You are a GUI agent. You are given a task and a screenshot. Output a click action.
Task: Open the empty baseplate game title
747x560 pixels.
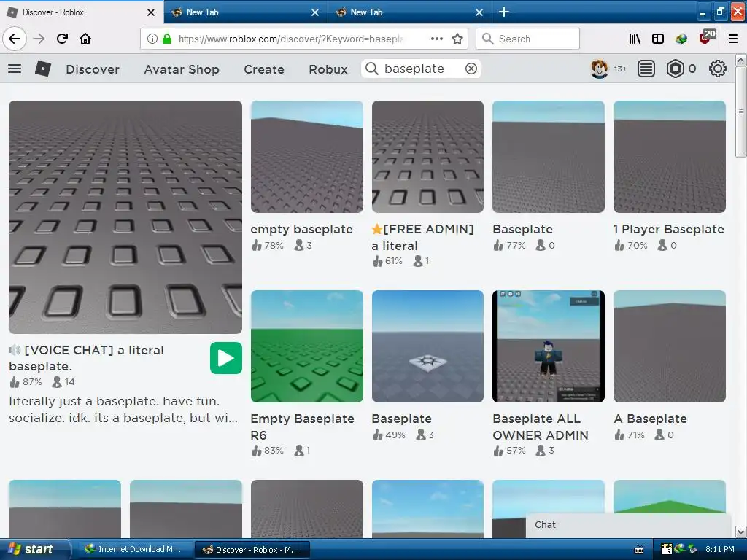(x=301, y=229)
